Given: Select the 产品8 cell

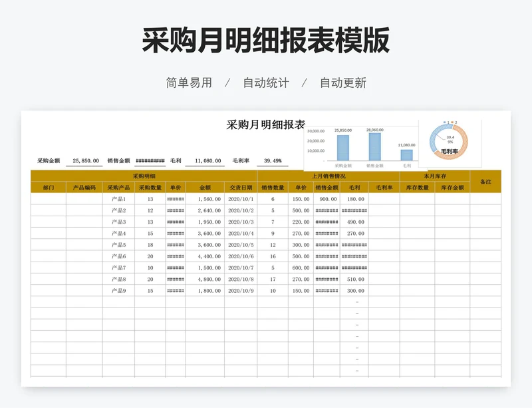Looking at the screenshot, I should pos(119,280).
